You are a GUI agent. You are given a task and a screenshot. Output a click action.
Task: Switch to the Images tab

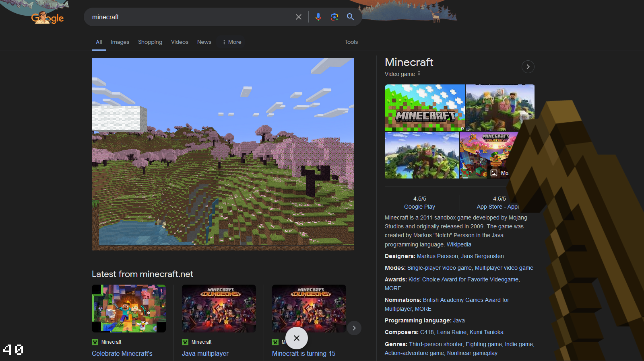120,42
